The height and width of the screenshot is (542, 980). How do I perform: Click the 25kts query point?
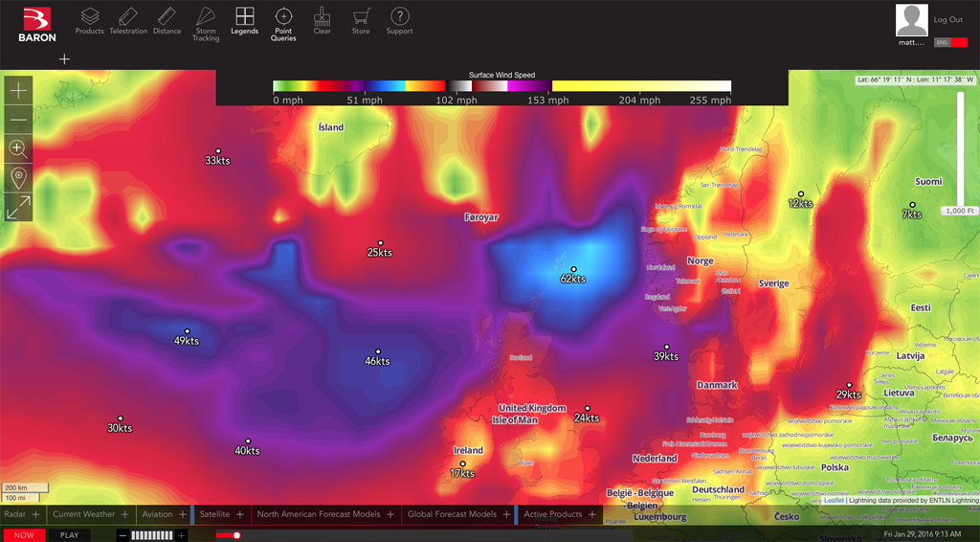[x=380, y=243]
